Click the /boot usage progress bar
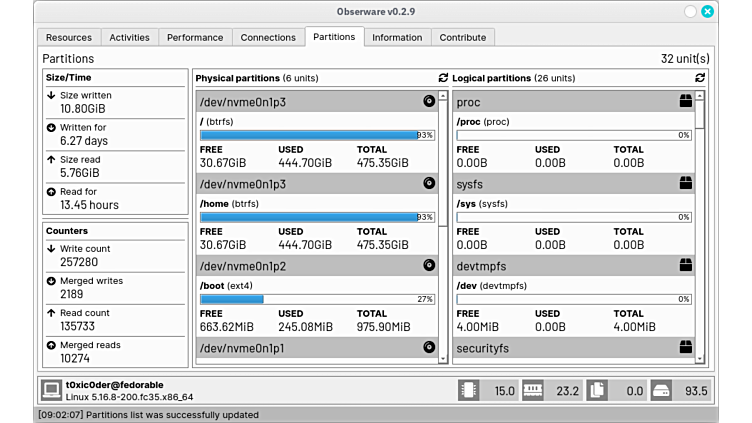The height and width of the screenshot is (423, 752). (317, 299)
